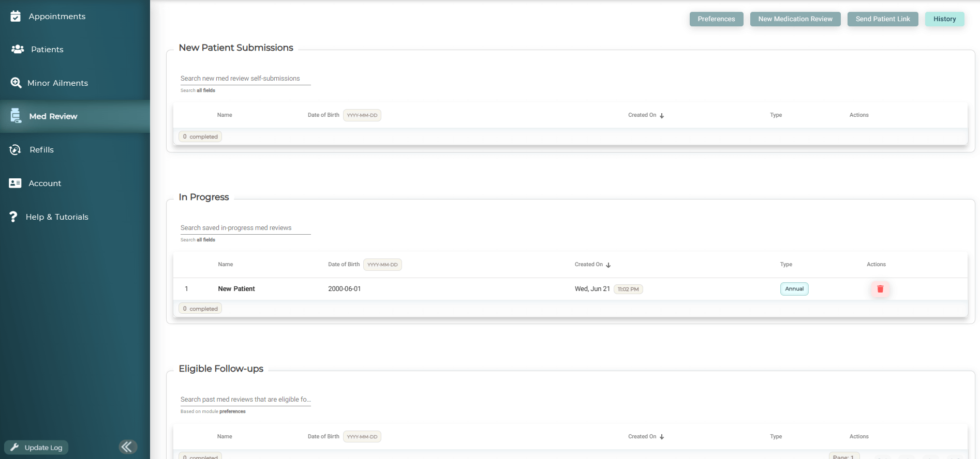Open the Preferences button
The height and width of the screenshot is (459, 980).
pos(716,19)
